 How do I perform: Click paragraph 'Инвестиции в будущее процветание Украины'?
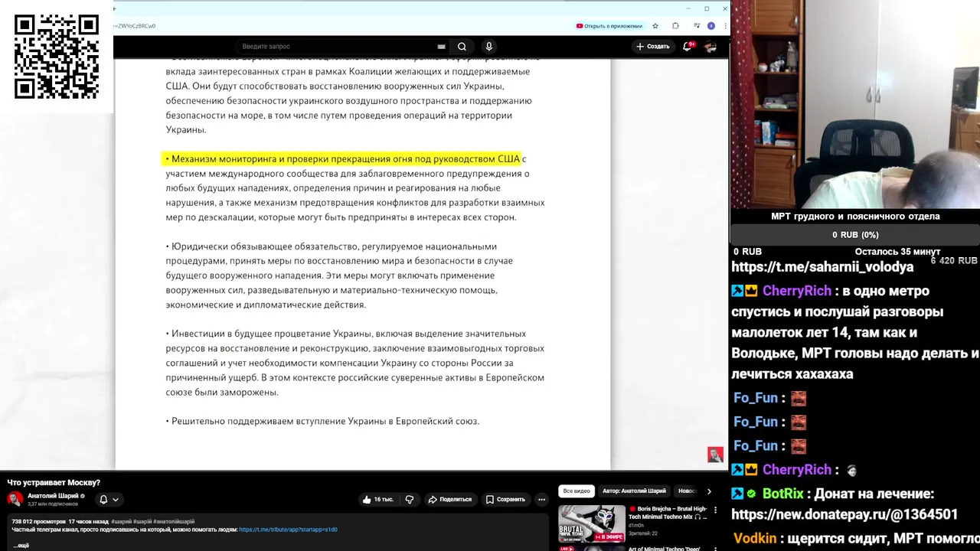[355, 363]
